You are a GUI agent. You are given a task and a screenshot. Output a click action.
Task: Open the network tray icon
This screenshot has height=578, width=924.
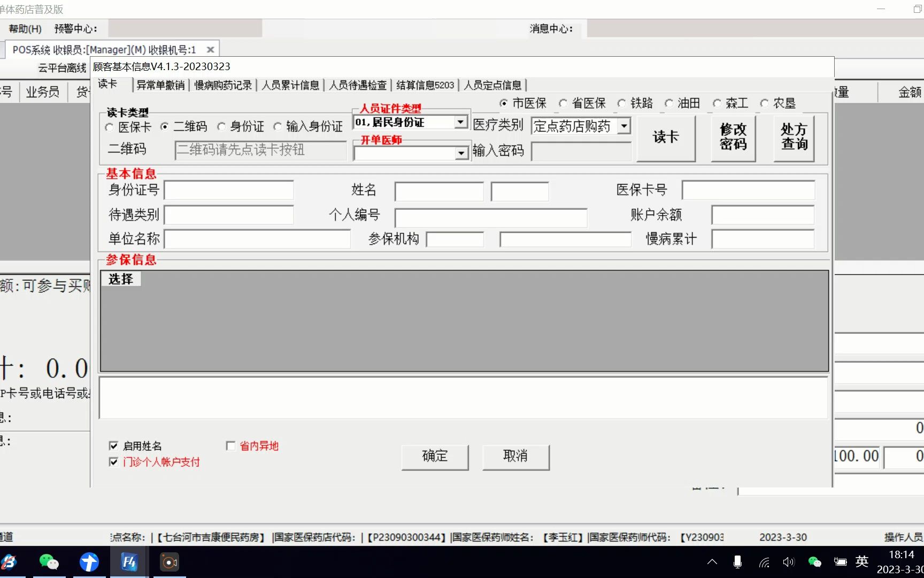(x=764, y=562)
